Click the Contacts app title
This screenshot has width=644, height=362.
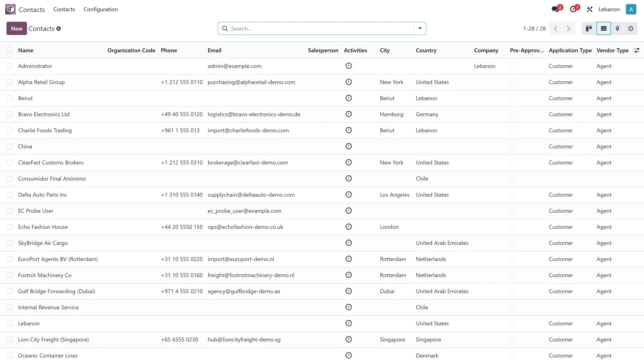[32, 10]
